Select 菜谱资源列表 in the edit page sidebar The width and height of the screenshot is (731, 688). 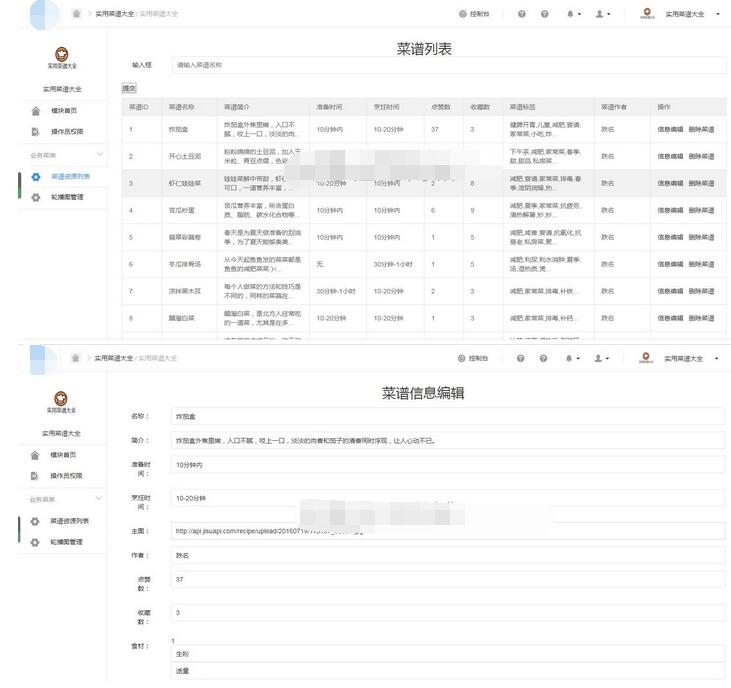[70, 521]
